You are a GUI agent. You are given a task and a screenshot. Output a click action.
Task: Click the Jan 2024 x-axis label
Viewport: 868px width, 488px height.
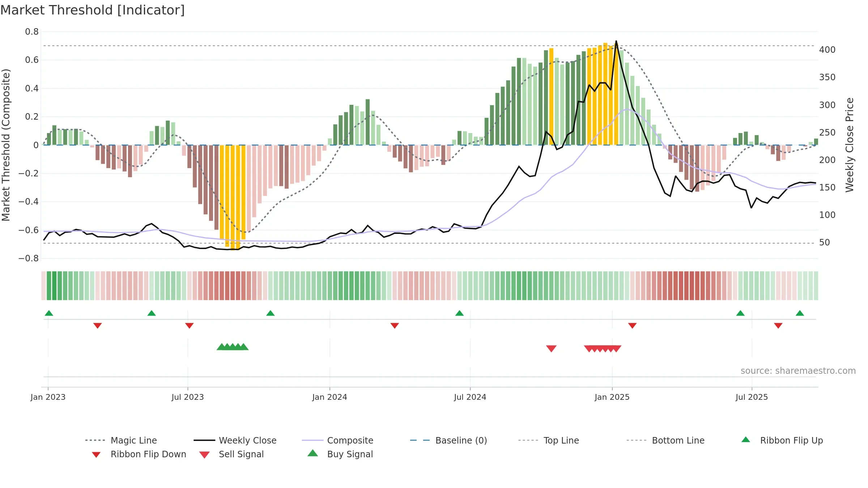coord(329,397)
